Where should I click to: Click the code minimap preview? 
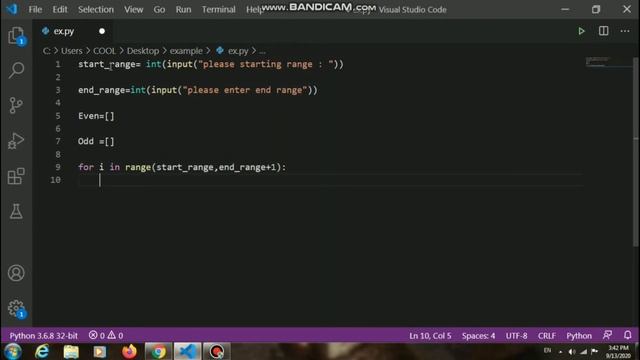point(608,62)
